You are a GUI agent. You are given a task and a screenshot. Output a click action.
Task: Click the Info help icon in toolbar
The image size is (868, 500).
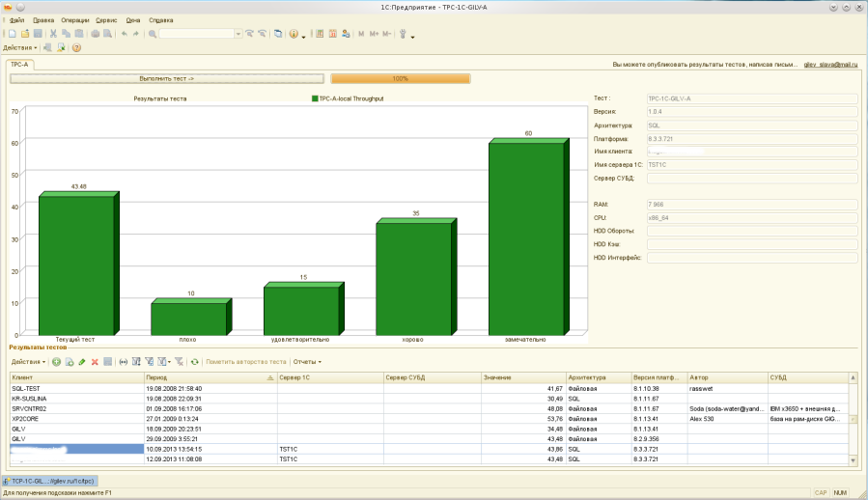pos(294,34)
